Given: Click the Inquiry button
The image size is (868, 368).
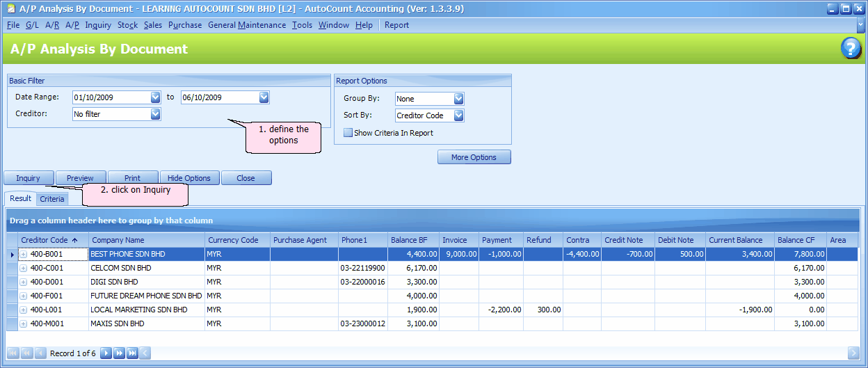Looking at the screenshot, I should pos(29,178).
